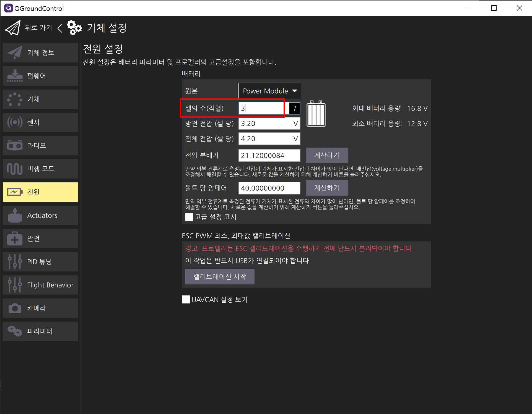Click the paper plane fly-view icon
The width and height of the screenshot is (532, 414).
pos(13,28)
